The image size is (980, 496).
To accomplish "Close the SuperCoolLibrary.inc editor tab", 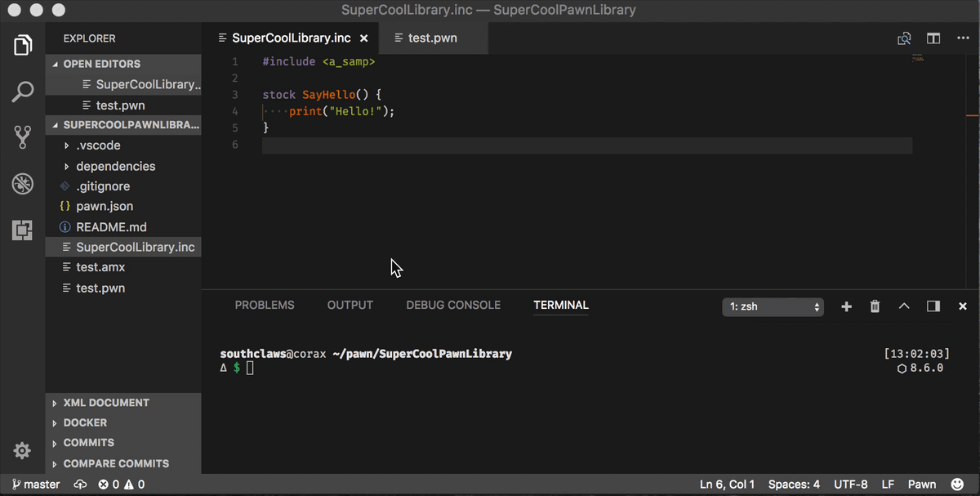I will 364,38.
